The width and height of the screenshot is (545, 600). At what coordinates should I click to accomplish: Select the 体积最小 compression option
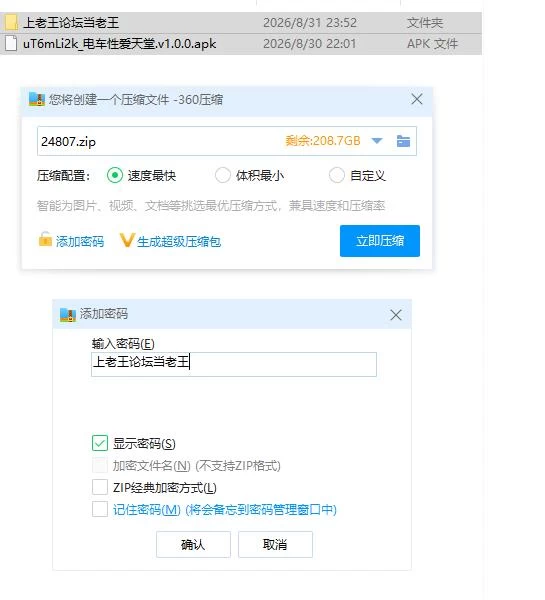coord(223,176)
